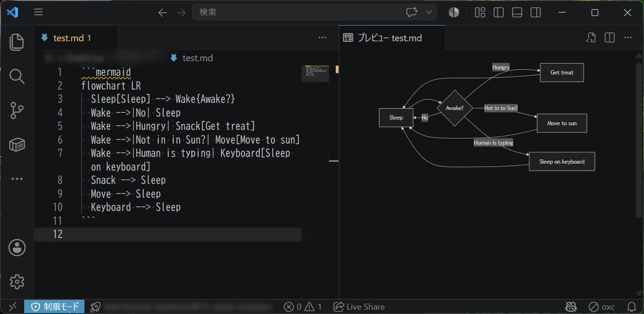Click test.md in the breadcrumb
644x314 pixels.
click(x=197, y=58)
